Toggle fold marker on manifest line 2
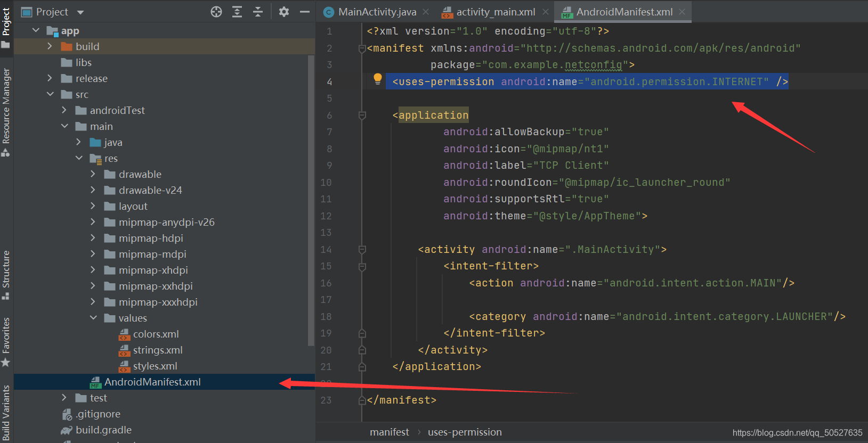The height and width of the screenshot is (443, 868). point(362,48)
